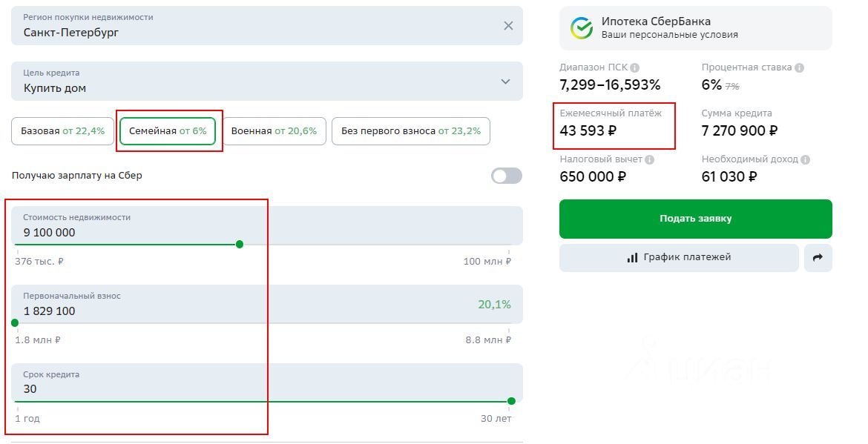Viewport: 868px width, 444px height.
Task: Select the Базовая от 22,4% program
Action: (62, 131)
